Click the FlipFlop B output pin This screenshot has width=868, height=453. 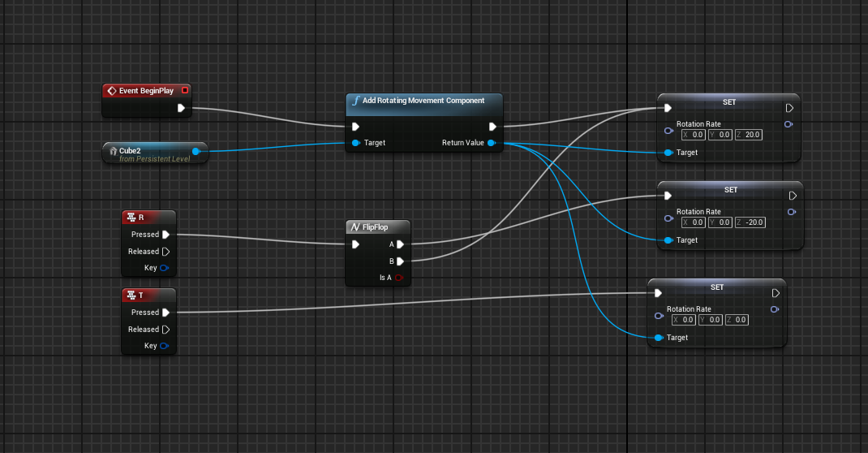[x=400, y=261]
